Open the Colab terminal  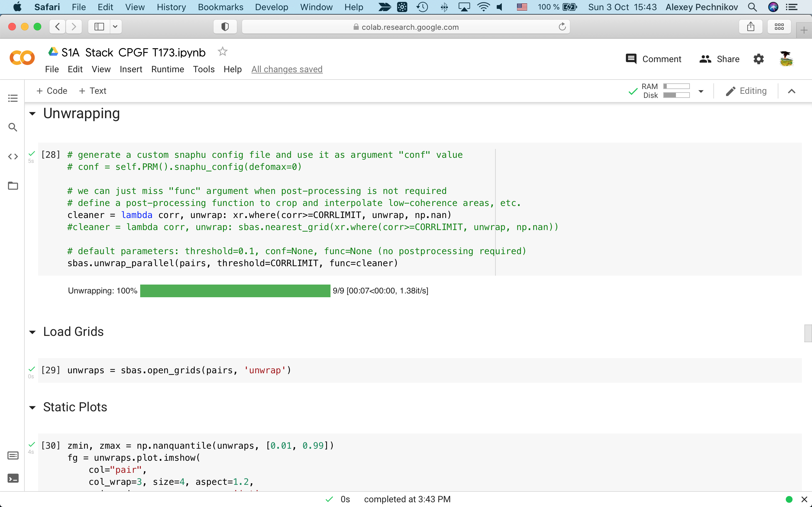(13, 478)
